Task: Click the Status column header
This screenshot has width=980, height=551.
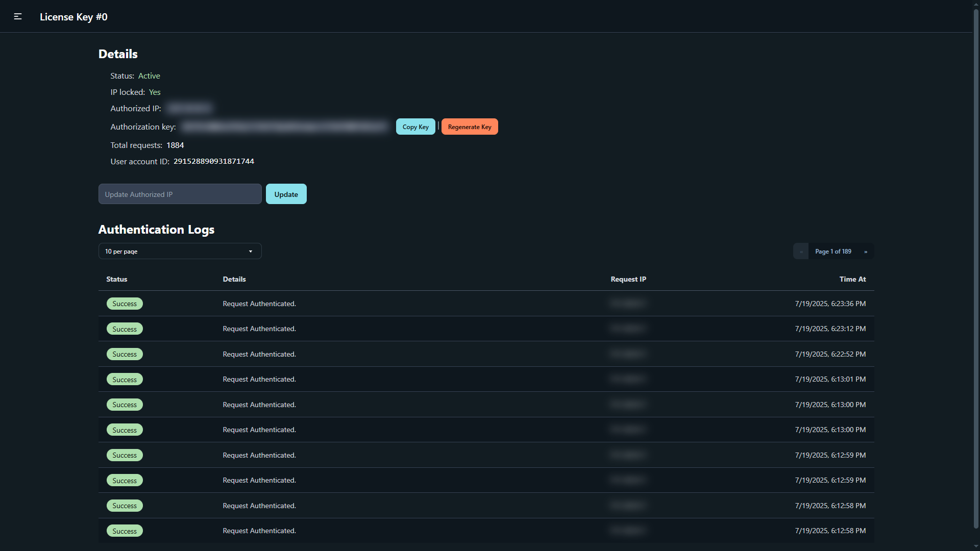Action: tap(117, 279)
